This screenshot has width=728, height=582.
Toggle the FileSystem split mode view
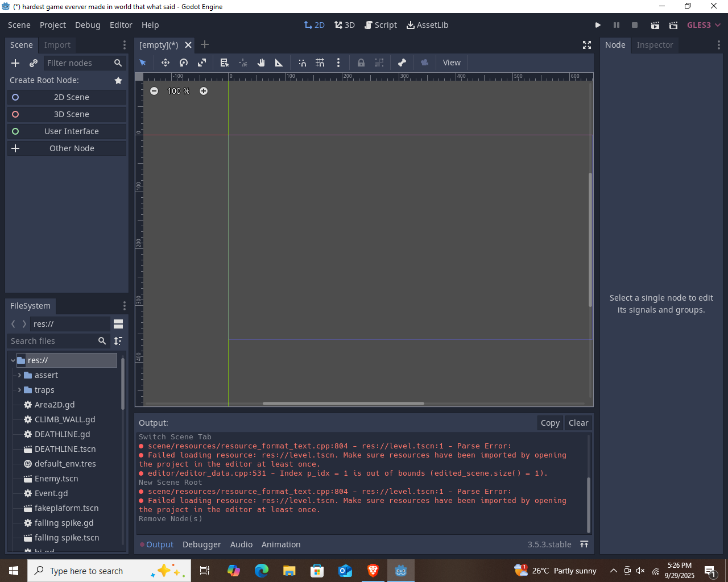coord(118,324)
